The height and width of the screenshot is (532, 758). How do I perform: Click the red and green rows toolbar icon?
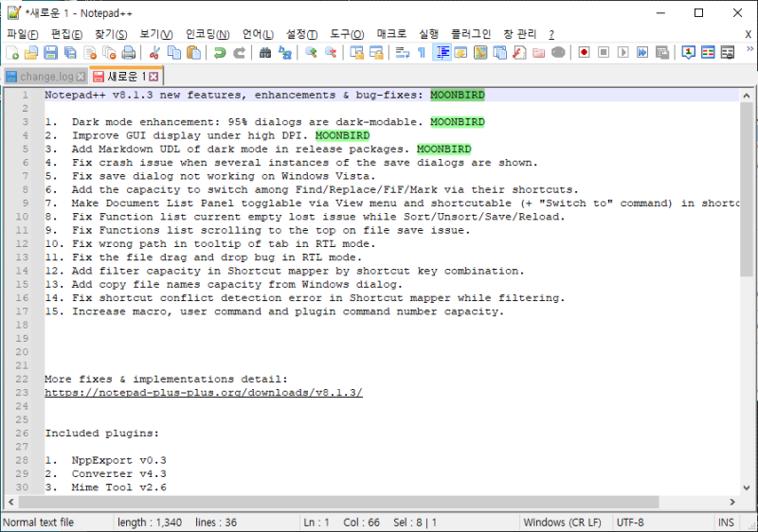[708, 53]
